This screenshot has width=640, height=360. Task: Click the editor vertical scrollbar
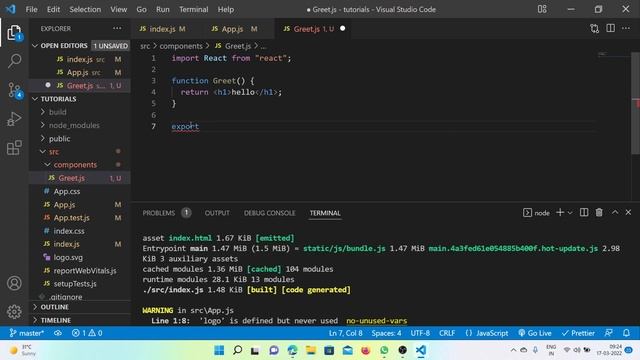coord(636,103)
